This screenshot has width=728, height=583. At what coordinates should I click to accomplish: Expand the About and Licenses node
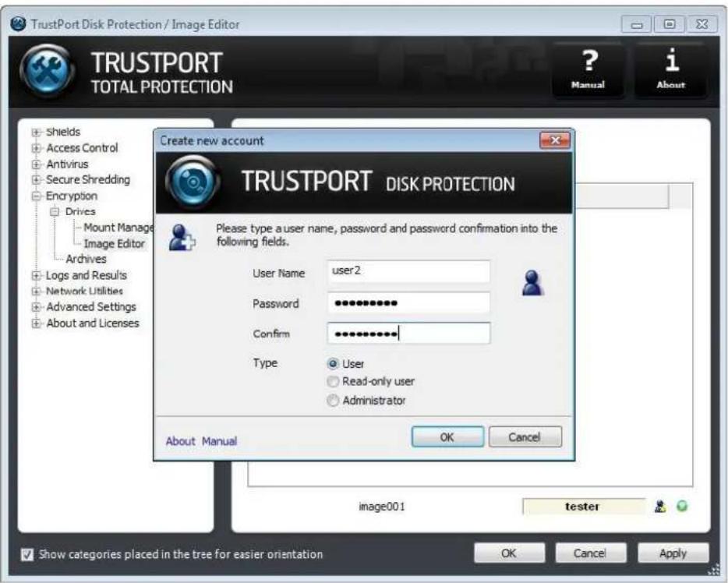click(36, 323)
